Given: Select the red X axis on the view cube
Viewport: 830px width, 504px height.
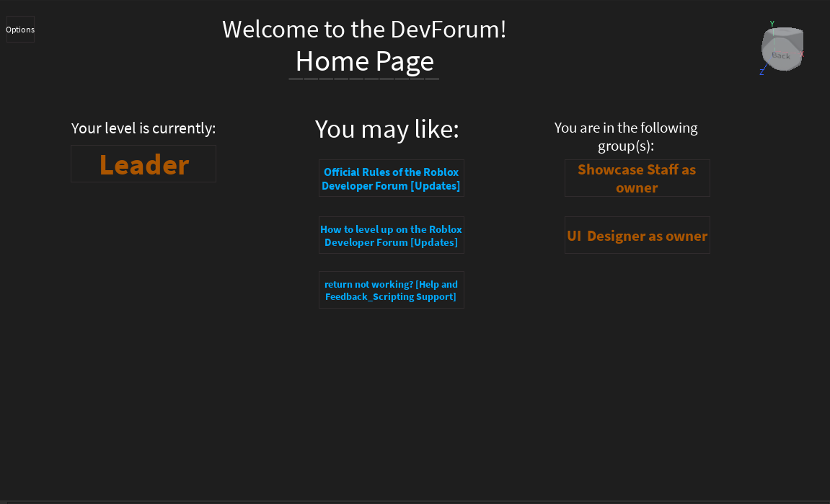Looking at the screenshot, I should click(x=802, y=54).
